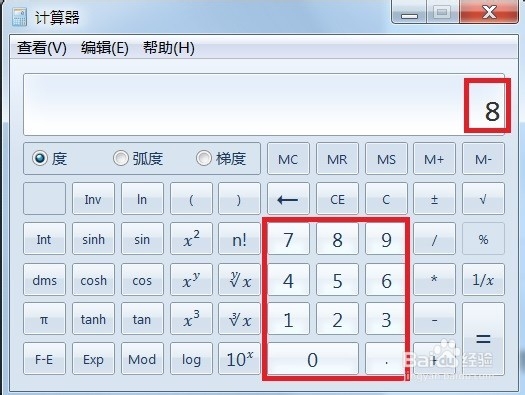Click the / division button
Screen dimensions: 525x395
point(434,239)
